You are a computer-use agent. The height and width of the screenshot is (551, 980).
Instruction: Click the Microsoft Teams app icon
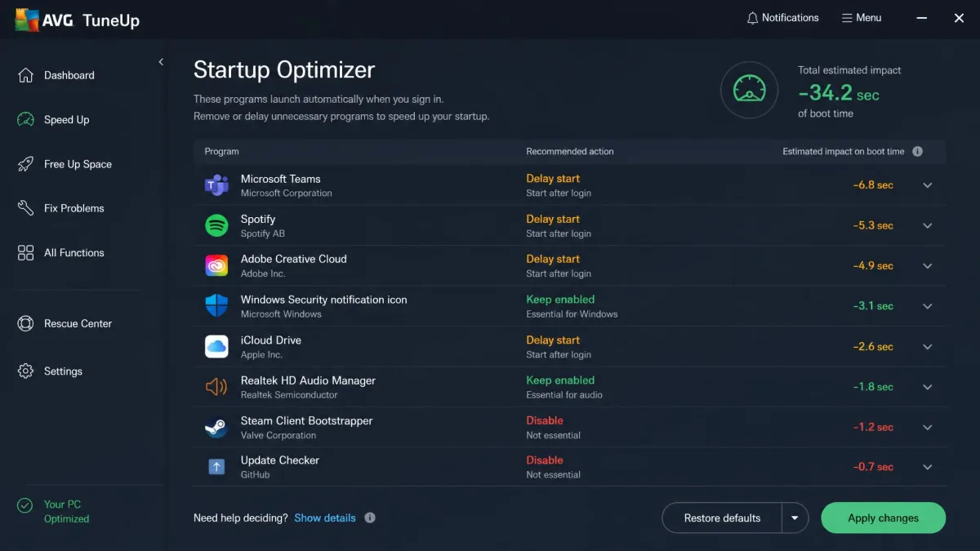(216, 185)
